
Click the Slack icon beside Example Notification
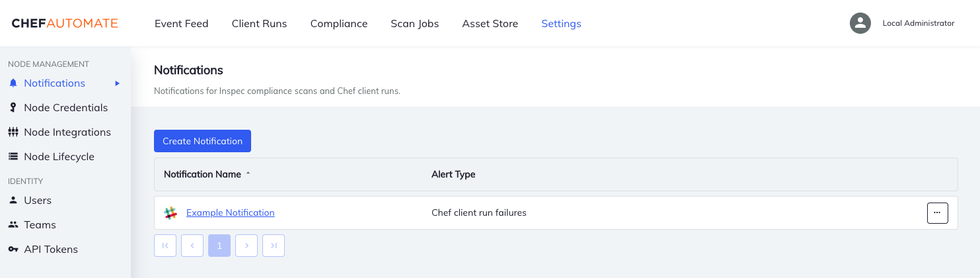(170, 213)
